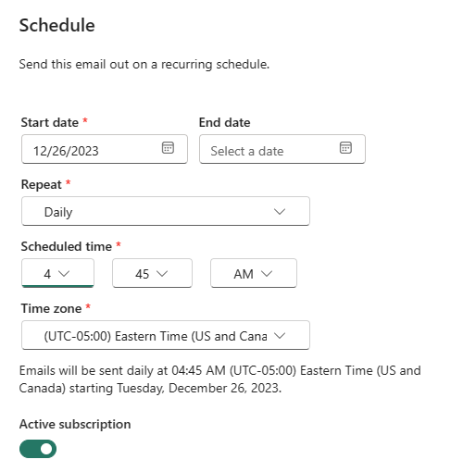Click the Active subscription label text
The image size is (476, 472).
pyautogui.click(x=75, y=424)
